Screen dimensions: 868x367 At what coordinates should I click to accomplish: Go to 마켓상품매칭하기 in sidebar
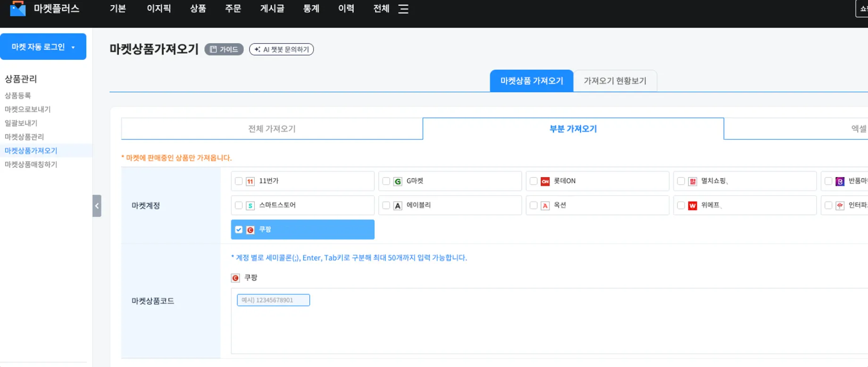coord(31,164)
